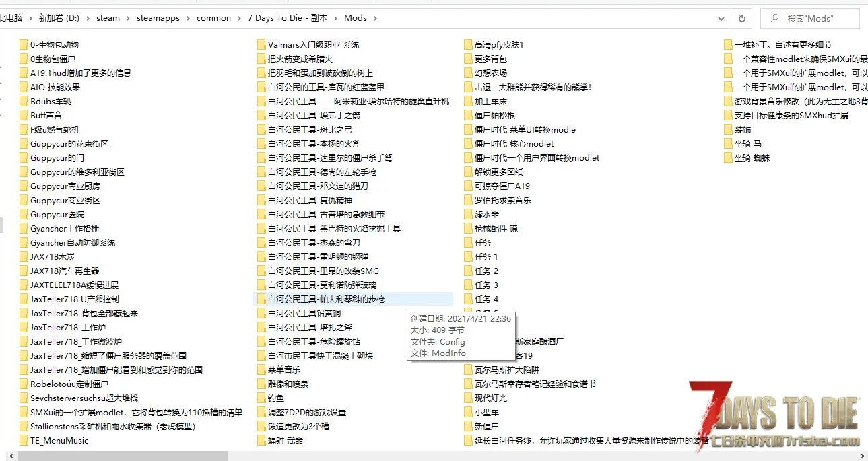Screen dimensions: 868x461
Task: Select the folder '瓦尔马斯扩大陷阱'
Action: pyautogui.click(x=502, y=370)
